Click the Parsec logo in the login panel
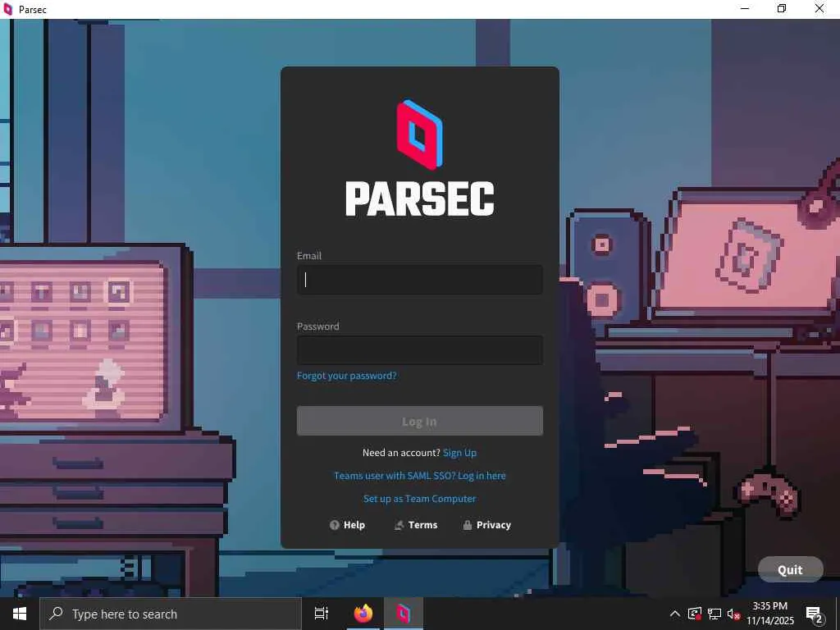The width and height of the screenshot is (840, 630). point(419,158)
